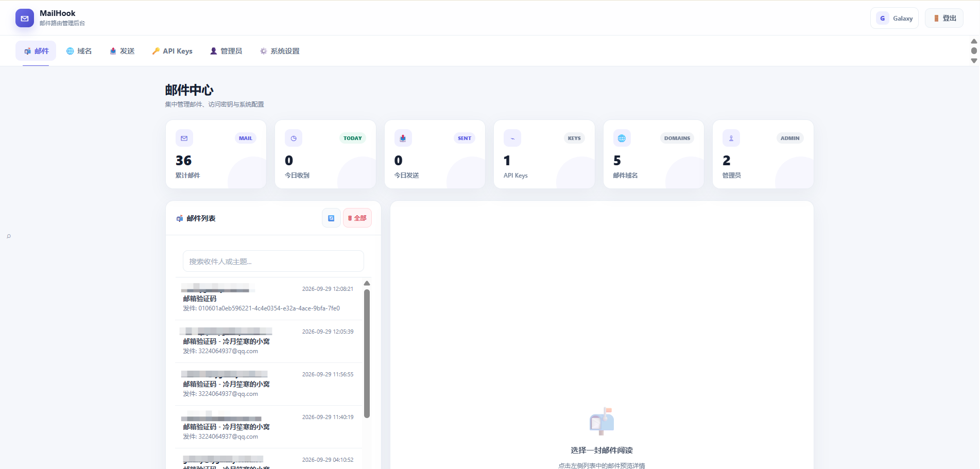Image resolution: width=980 pixels, height=469 pixels.
Task: Open the 邮箱验证码 mail from 12:08:21
Action: click(x=268, y=299)
